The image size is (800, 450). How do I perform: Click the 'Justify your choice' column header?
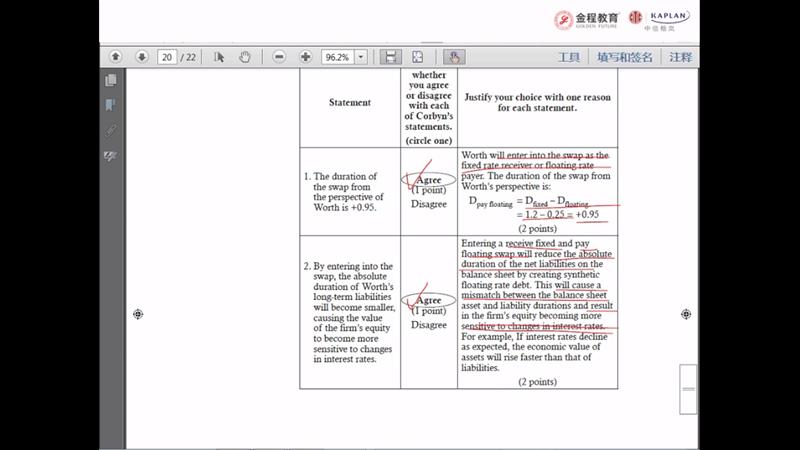pos(537,103)
